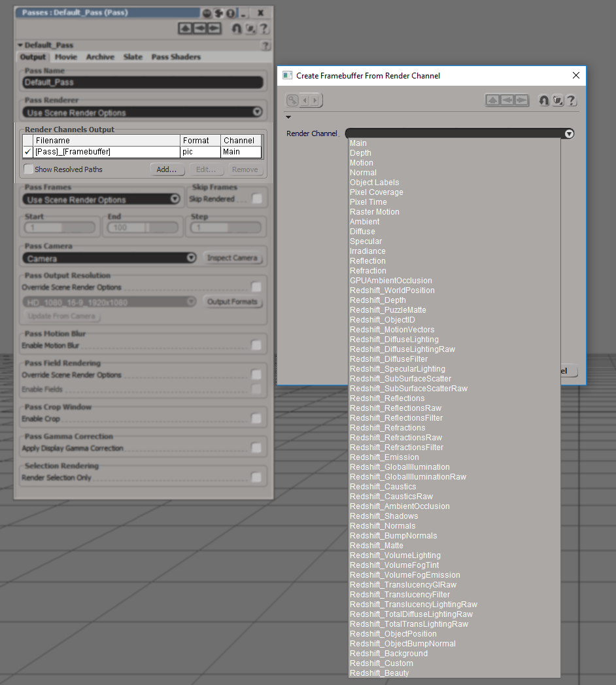Open Output Formats
The image size is (616, 685).
point(232,302)
